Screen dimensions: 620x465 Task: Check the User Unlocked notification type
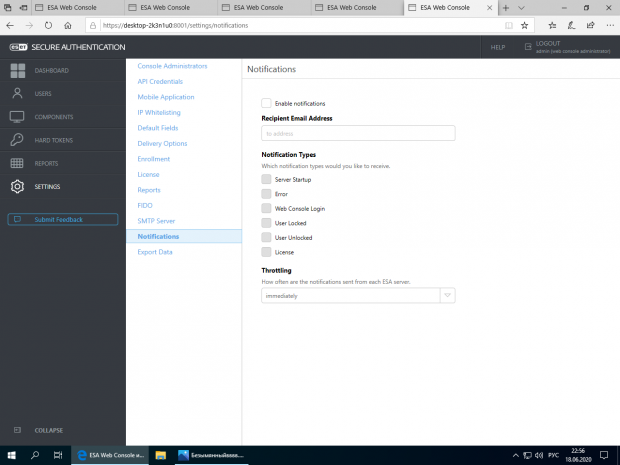click(266, 237)
